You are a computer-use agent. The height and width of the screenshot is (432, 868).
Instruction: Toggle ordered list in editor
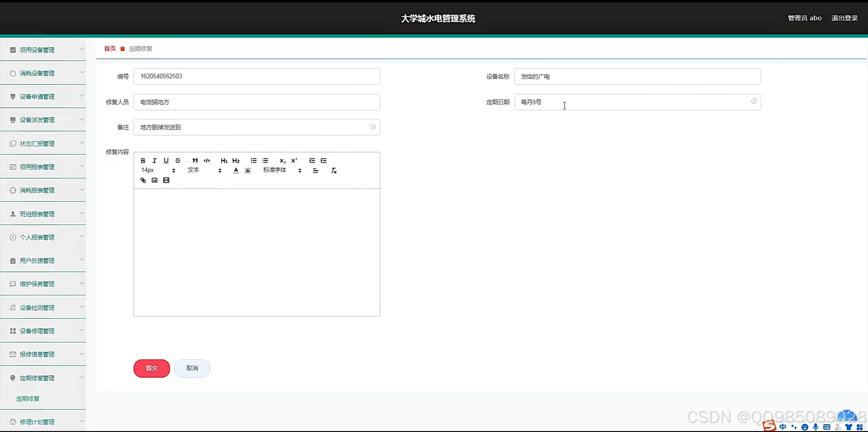point(253,161)
